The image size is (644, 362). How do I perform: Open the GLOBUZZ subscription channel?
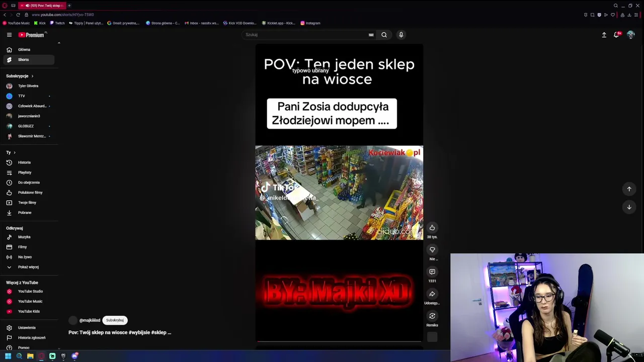pos(29,126)
